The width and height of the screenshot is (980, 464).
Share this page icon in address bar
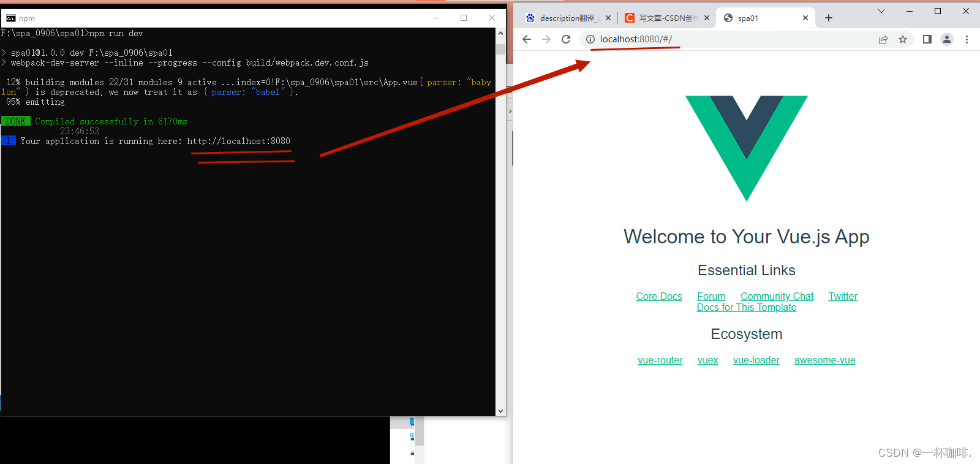tap(883, 39)
